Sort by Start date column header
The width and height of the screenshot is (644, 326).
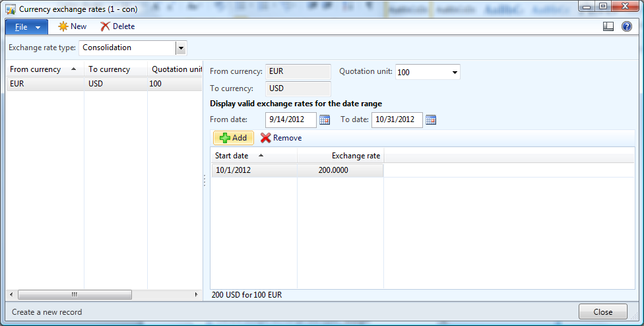(232, 156)
